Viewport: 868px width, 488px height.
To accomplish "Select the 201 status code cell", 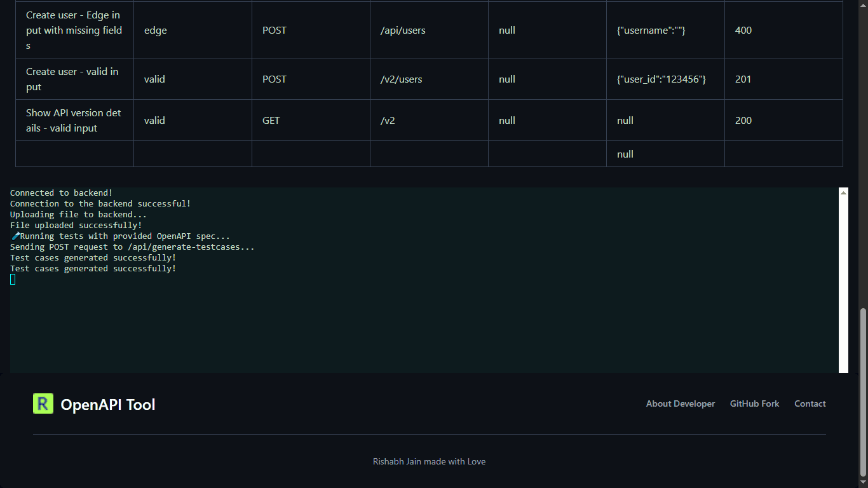I will [x=783, y=79].
